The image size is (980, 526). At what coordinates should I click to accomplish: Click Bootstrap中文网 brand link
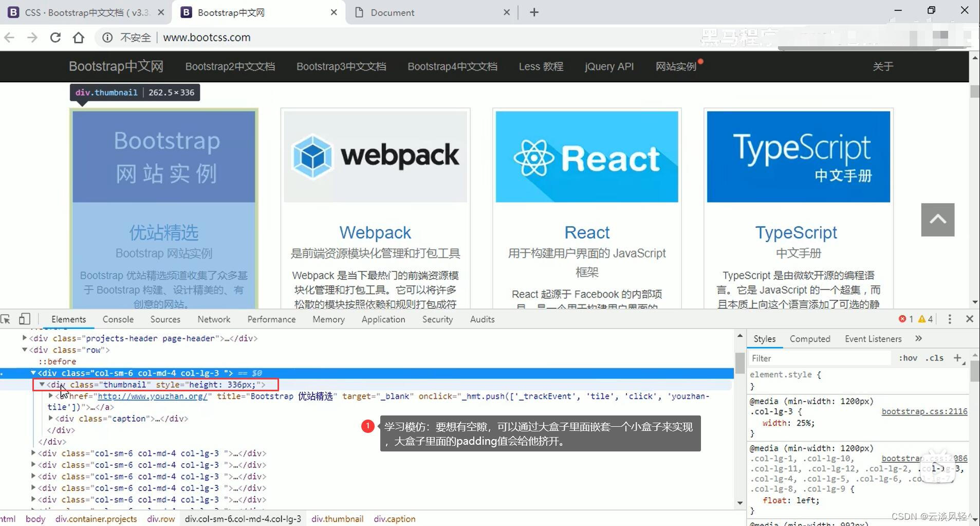pos(116,66)
